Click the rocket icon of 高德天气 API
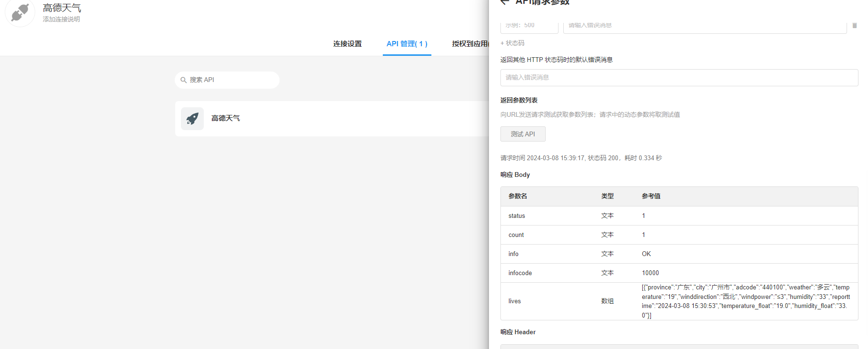Viewport: 868px width, 349px height. (192, 119)
